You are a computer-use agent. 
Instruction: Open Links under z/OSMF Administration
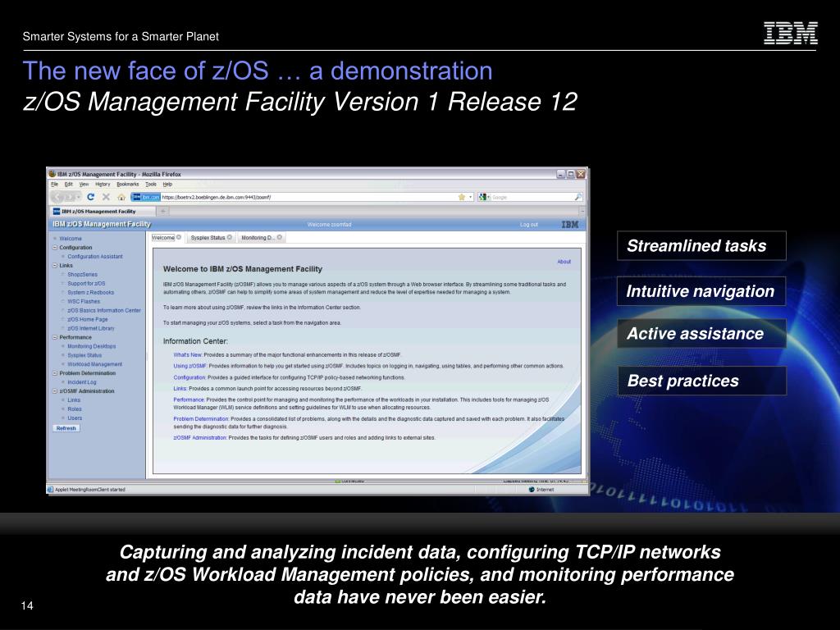click(x=74, y=400)
